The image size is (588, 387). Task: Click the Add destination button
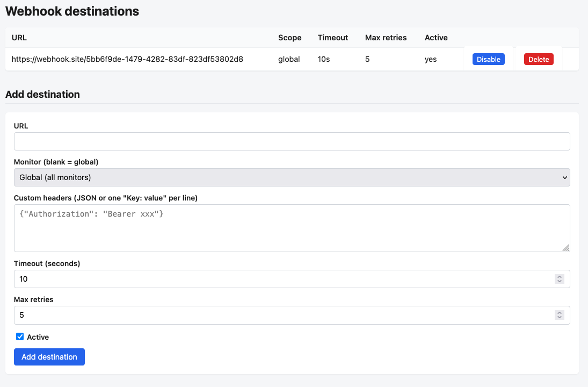coord(49,356)
